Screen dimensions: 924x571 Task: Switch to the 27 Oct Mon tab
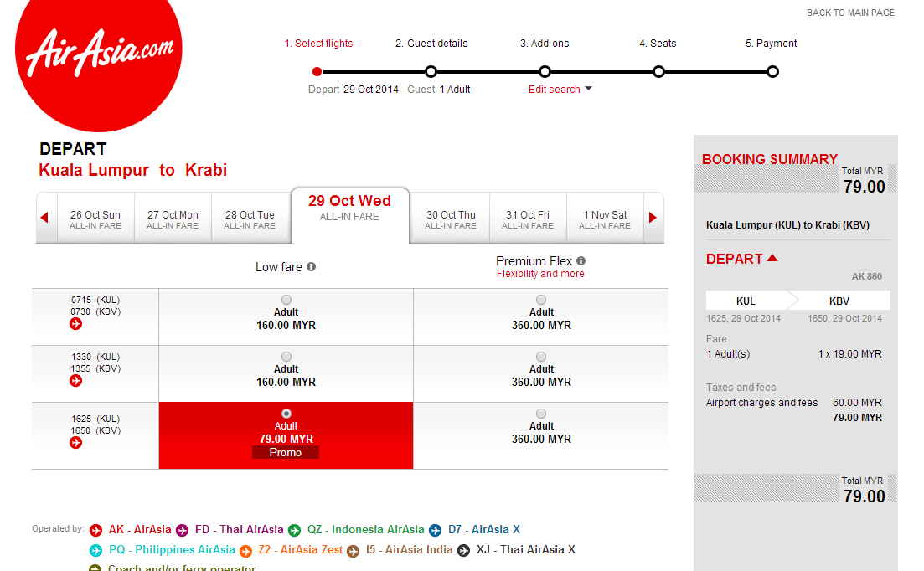point(173,219)
